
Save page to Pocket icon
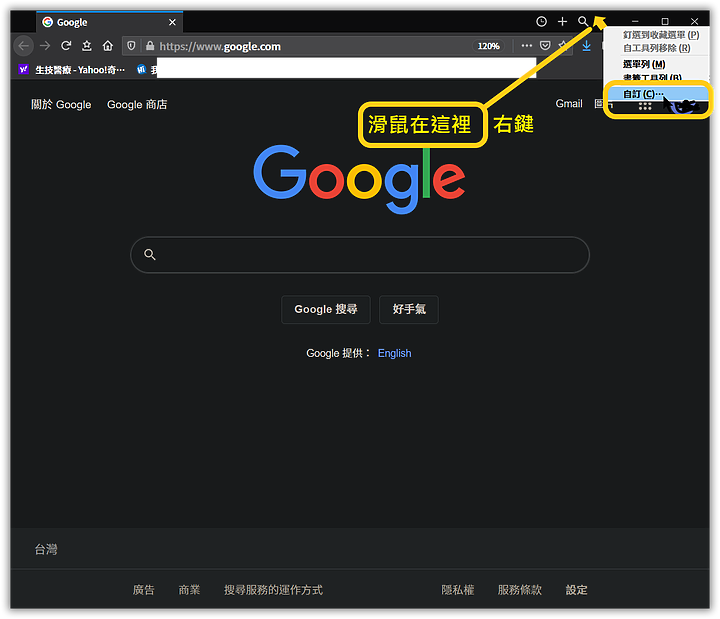click(545, 46)
